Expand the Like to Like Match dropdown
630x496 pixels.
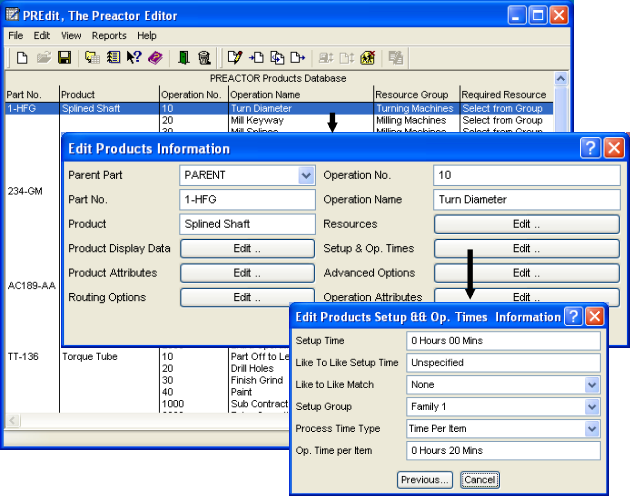(x=592, y=385)
